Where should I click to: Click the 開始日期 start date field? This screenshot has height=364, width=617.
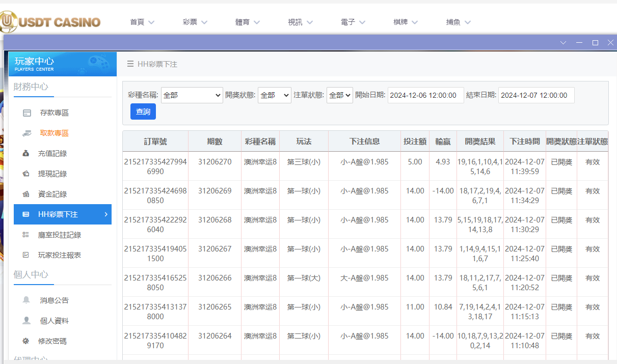pyautogui.click(x=425, y=95)
